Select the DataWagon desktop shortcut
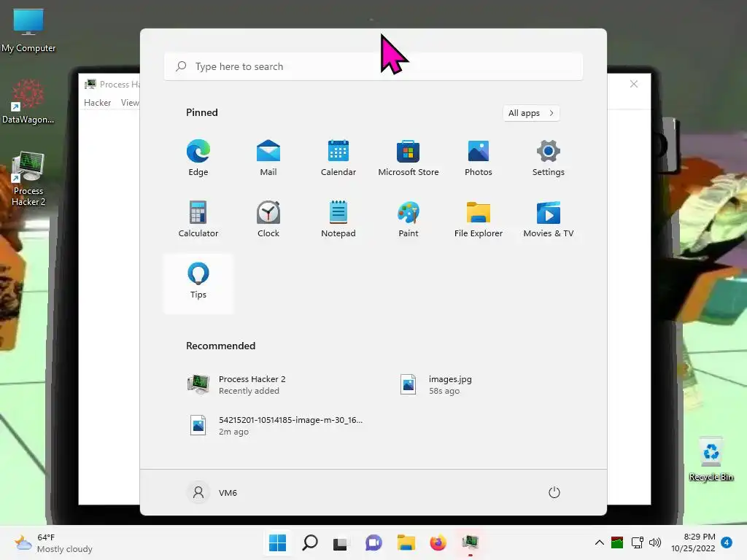The width and height of the screenshot is (747, 560). pyautogui.click(x=28, y=101)
